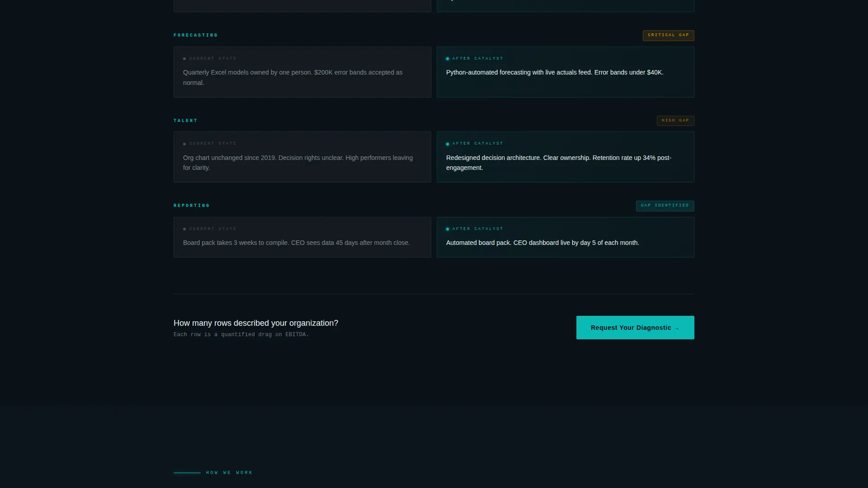The width and height of the screenshot is (868, 488).
Task: Select the Org chart unchanged since 2019 text
Action: coord(298,163)
